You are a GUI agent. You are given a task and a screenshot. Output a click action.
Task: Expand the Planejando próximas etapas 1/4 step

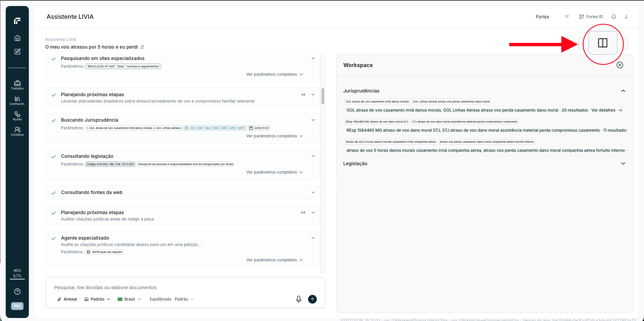313,94
